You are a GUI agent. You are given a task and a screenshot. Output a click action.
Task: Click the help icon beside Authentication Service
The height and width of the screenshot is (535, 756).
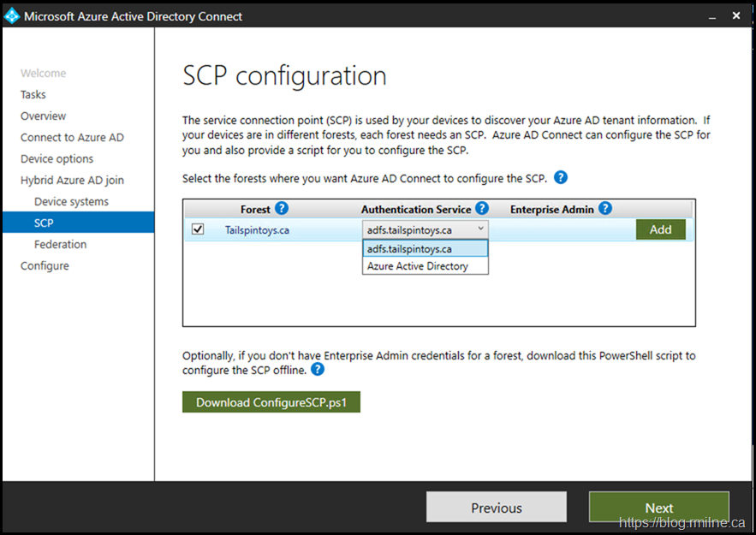(482, 209)
